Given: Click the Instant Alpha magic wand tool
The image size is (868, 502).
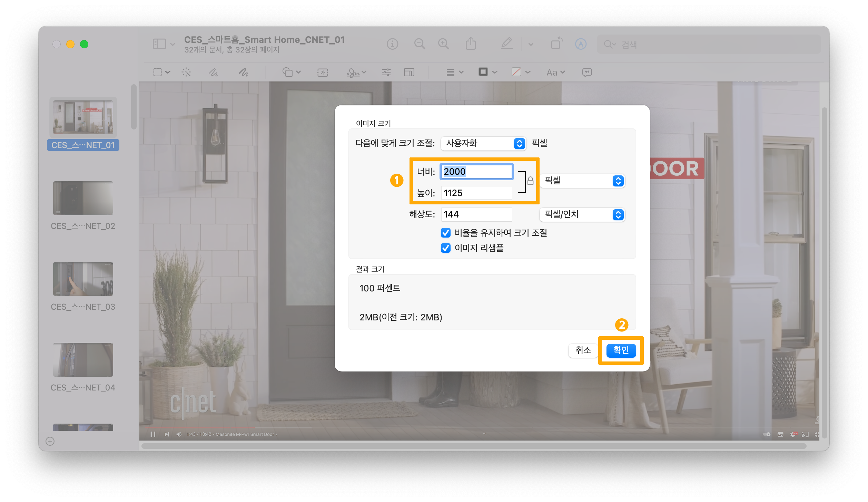Looking at the screenshot, I should coord(186,72).
